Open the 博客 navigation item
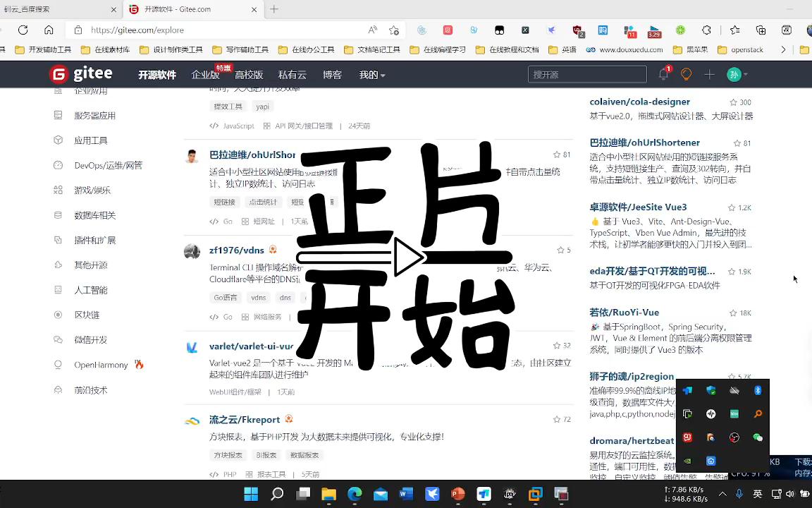 pyautogui.click(x=332, y=75)
